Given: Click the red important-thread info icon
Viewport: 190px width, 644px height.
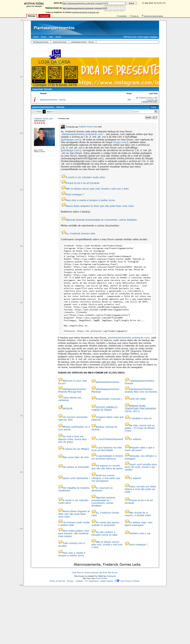Looking at the screenshot, I should (x=35, y=100).
